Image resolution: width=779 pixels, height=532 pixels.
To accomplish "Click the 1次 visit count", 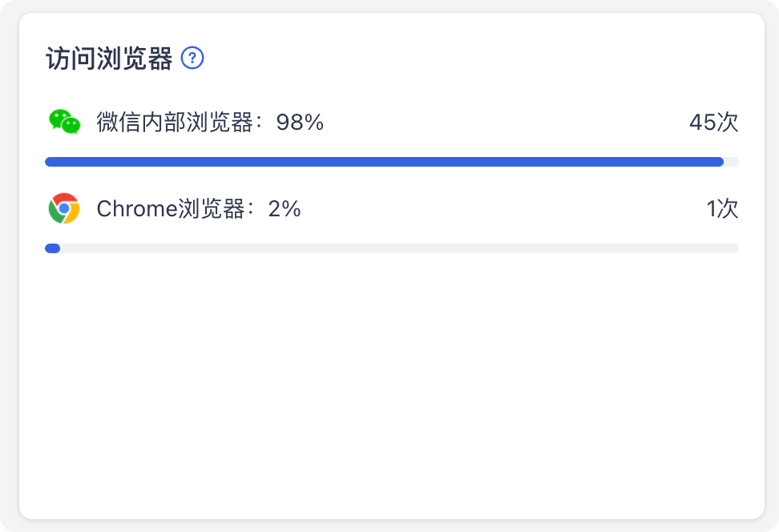I will point(722,208).
